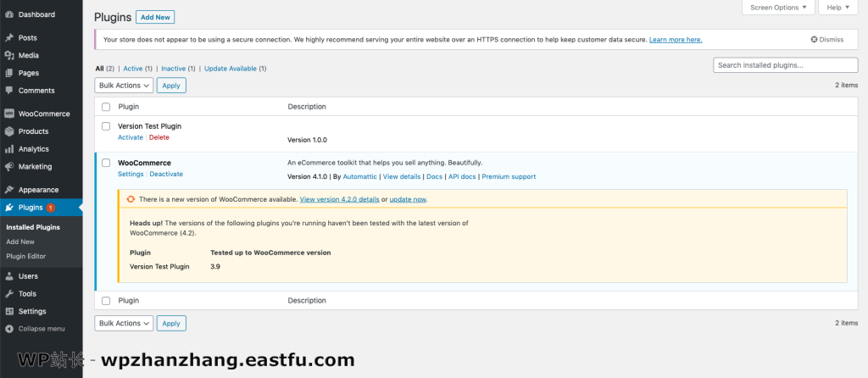Click the Add New button beside Plugins title
This screenshot has width=868, height=378.
(156, 17)
